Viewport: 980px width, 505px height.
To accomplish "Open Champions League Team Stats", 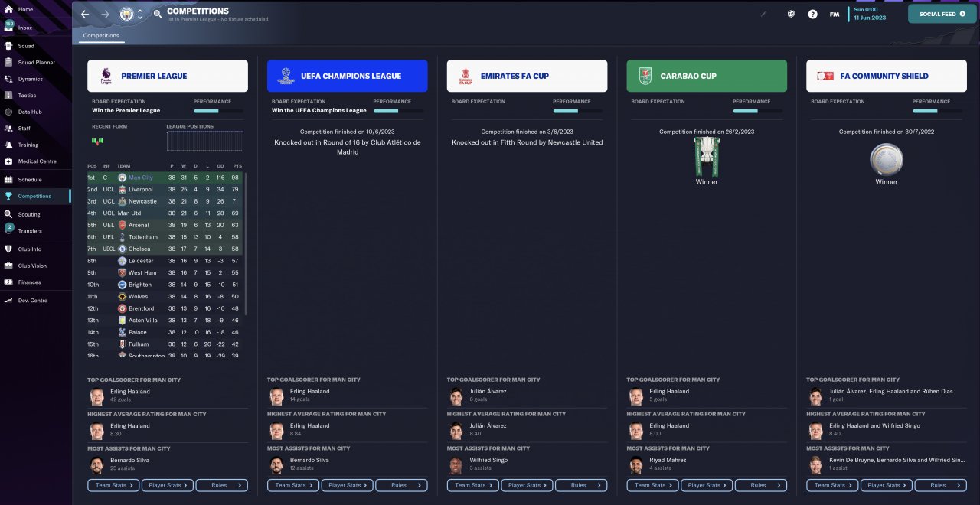I will click(293, 485).
